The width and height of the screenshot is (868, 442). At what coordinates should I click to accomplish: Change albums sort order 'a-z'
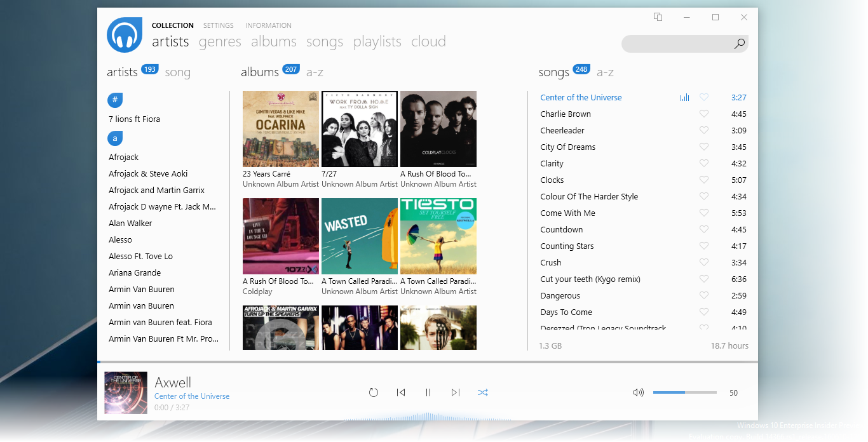click(315, 72)
